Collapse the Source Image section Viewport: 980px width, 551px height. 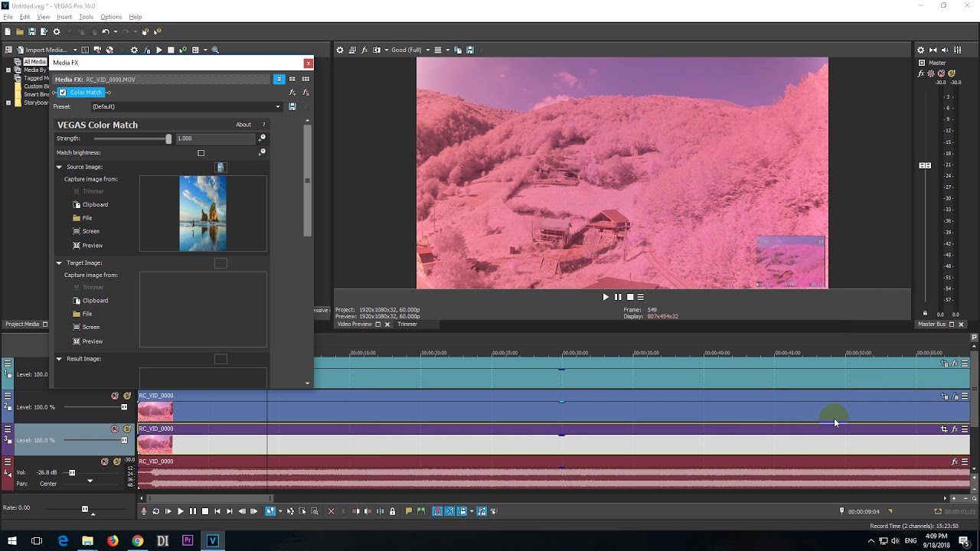pyautogui.click(x=59, y=167)
